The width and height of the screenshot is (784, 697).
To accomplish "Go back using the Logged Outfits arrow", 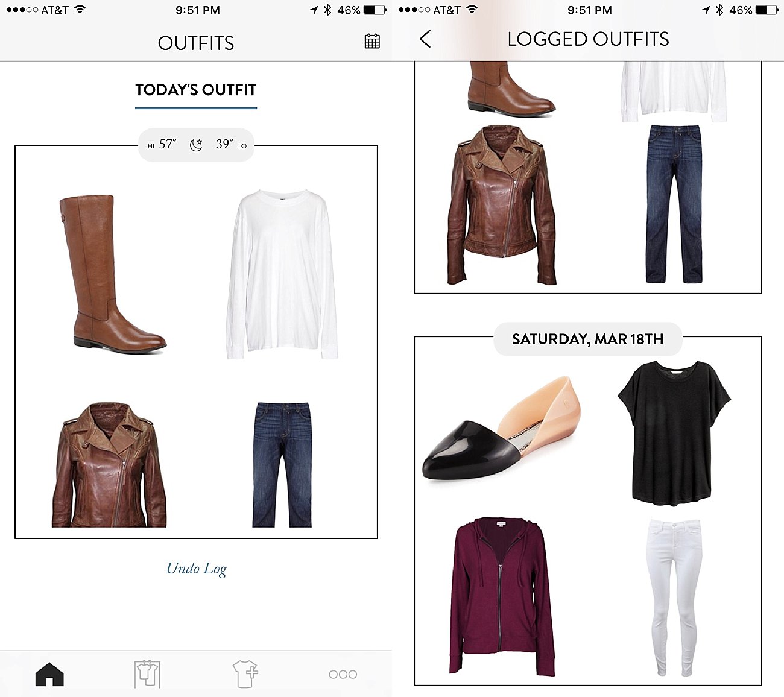I will click(x=425, y=39).
